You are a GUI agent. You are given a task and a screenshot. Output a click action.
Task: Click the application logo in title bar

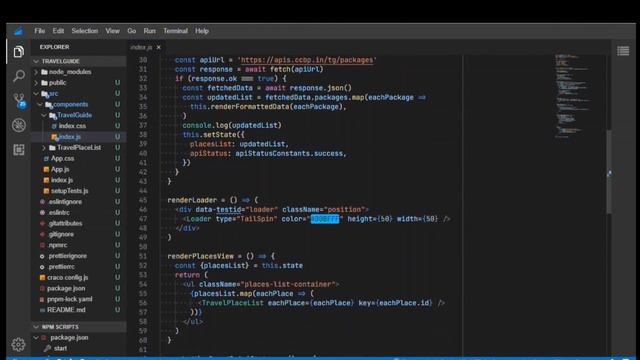(18, 31)
